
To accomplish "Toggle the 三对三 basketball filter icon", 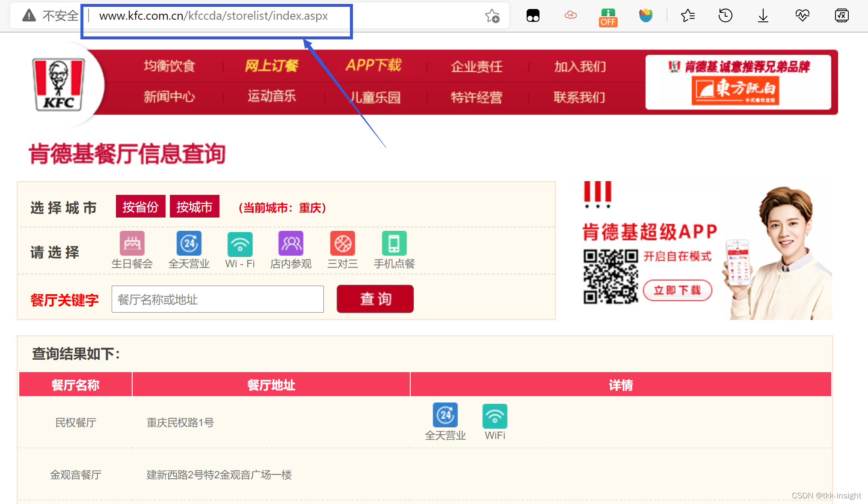I will click(343, 244).
